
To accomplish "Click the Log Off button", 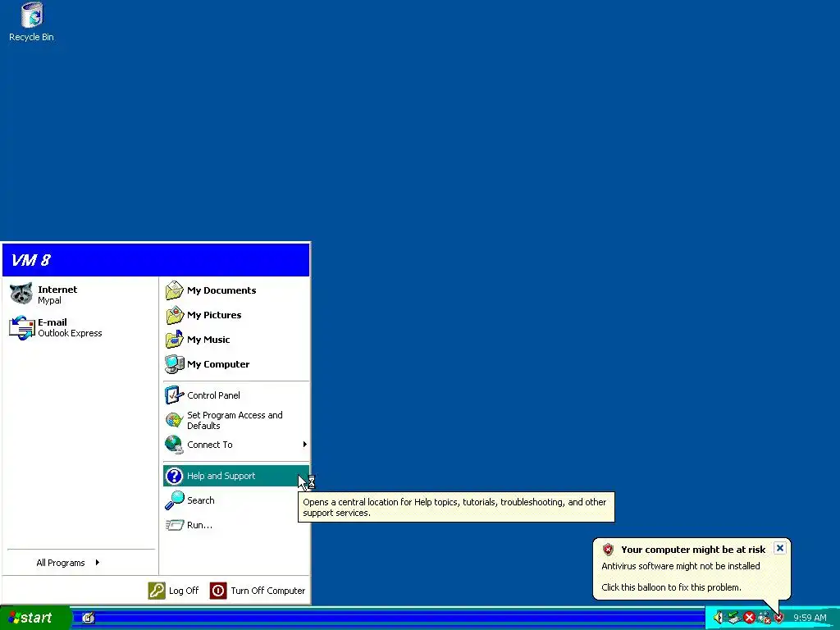I will tap(174, 591).
